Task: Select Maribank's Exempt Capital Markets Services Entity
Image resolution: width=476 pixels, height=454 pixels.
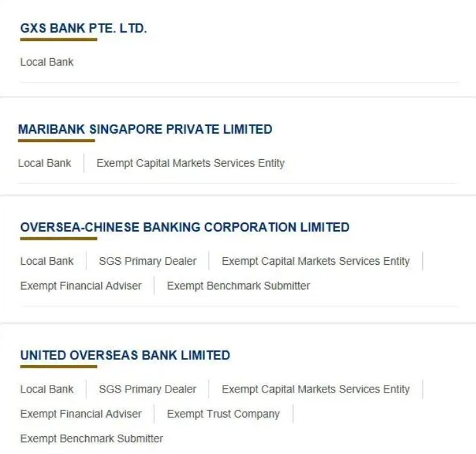Action: [191, 163]
